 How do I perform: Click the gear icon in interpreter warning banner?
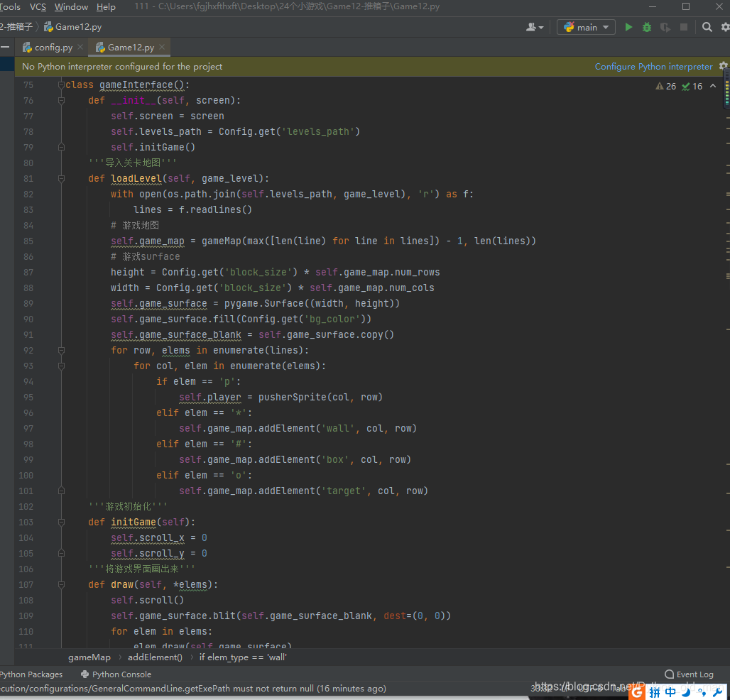(x=723, y=65)
